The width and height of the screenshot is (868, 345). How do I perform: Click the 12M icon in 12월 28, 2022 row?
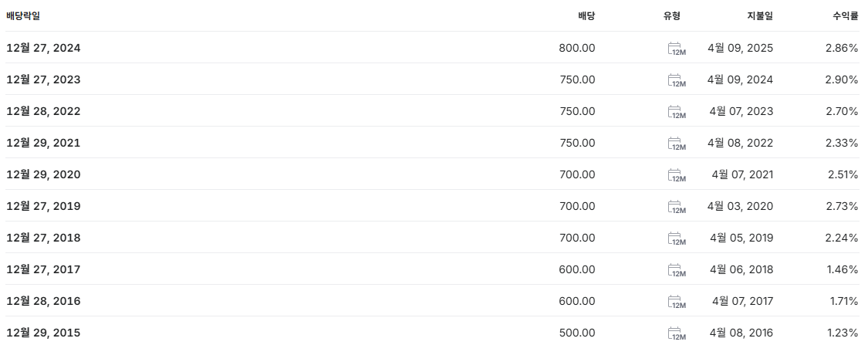point(677,112)
